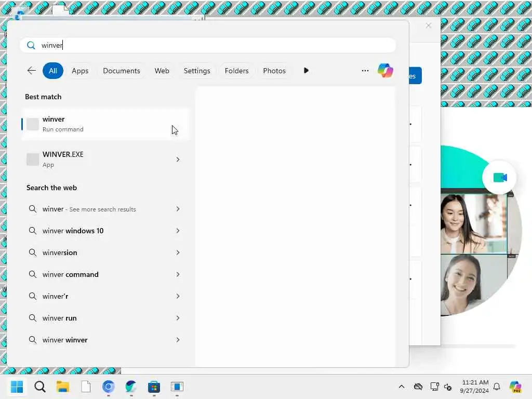Open the notifications bell
This screenshot has width=532, height=399.
[x=497, y=387]
